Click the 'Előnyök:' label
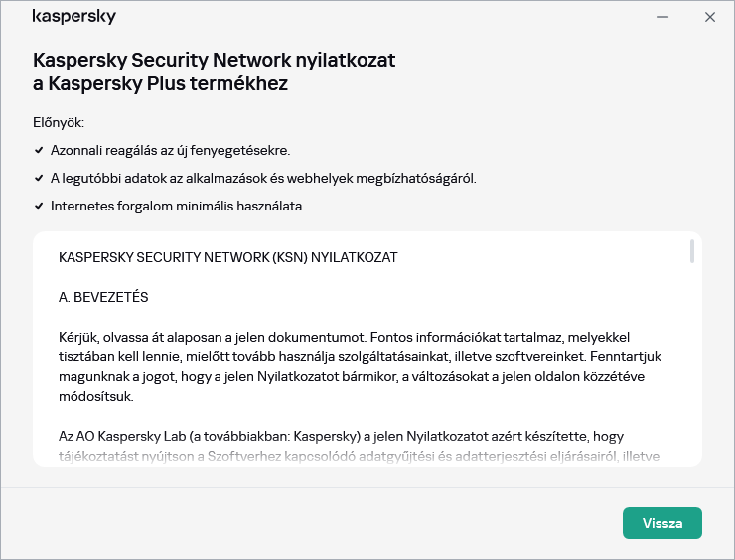 tap(59, 122)
